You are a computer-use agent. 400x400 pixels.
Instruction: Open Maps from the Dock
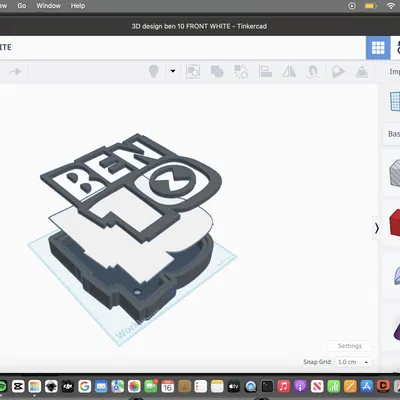click(118, 387)
